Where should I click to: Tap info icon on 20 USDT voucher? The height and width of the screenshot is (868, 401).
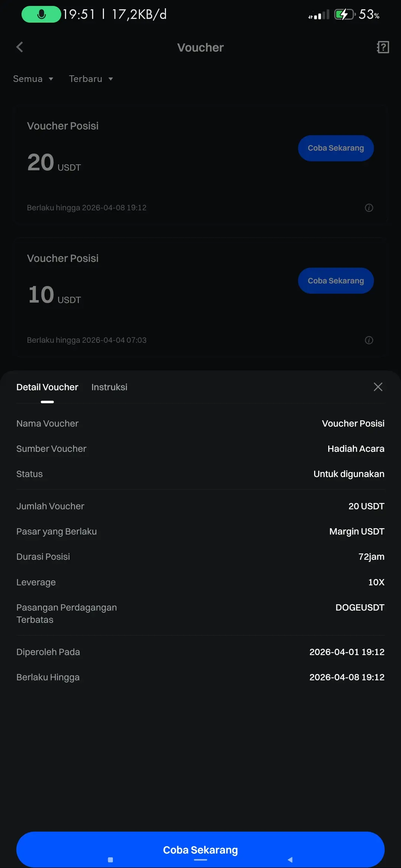pyautogui.click(x=369, y=208)
